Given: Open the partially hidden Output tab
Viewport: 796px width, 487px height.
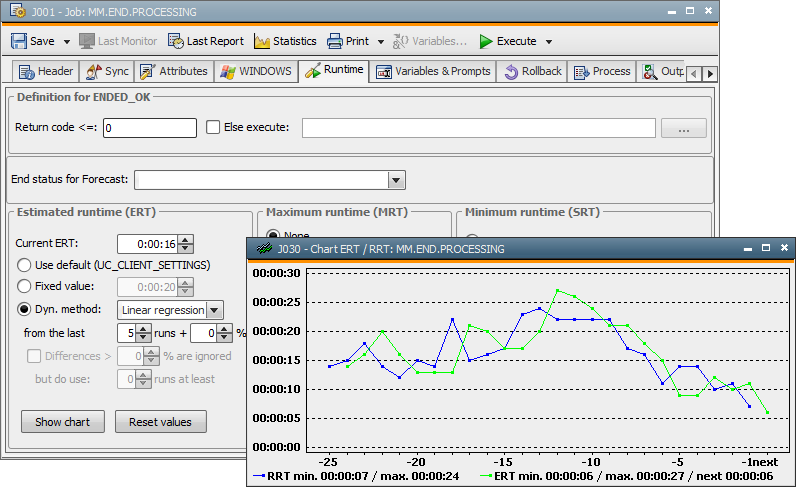Looking at the screenshot, I should coord(662,71).
